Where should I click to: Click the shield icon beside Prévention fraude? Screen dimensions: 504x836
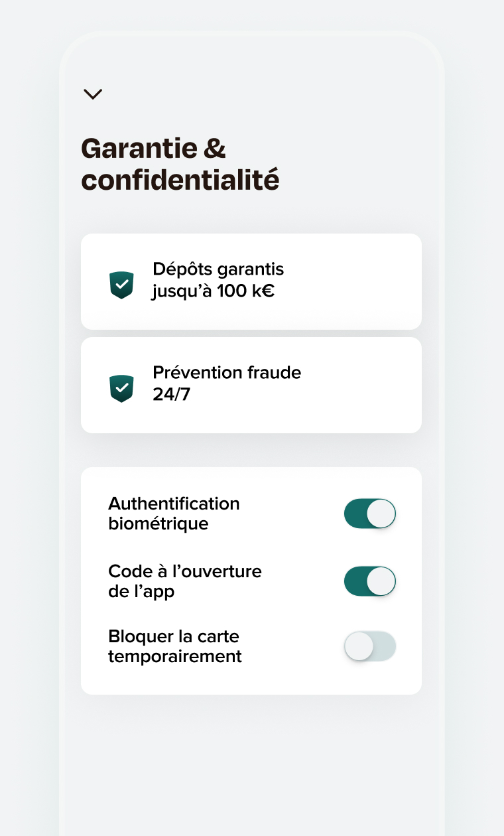coord(121,388)
